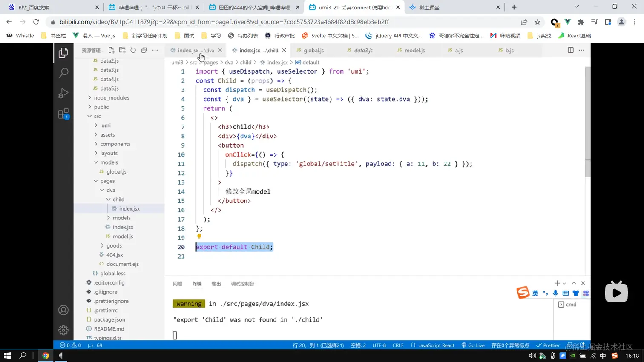Viewport: 644px width, 362px height.
Task: Click the bilibili video play button
Action: pyautogui.click(x=616, y=292)
